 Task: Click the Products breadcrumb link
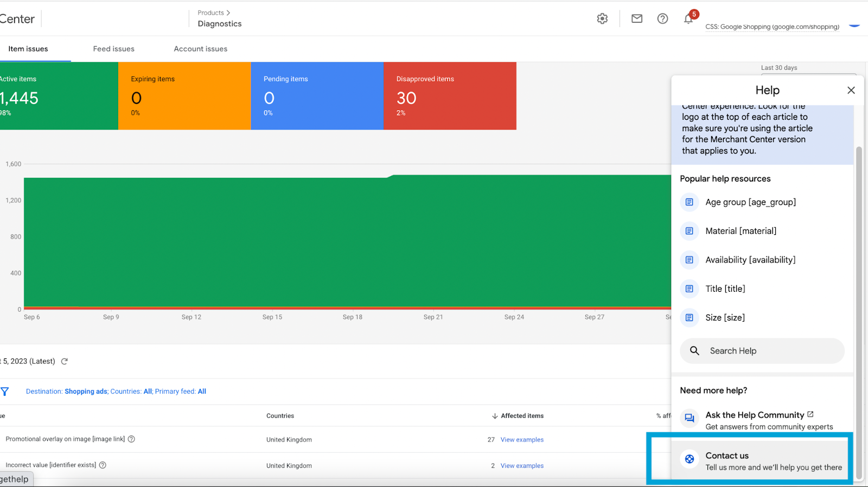pos(210,12)
